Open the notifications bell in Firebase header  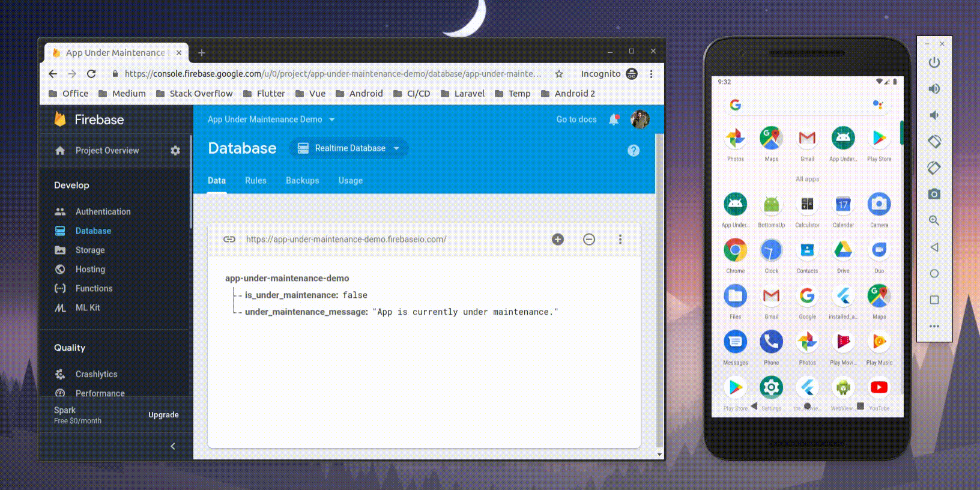[614, 119]
